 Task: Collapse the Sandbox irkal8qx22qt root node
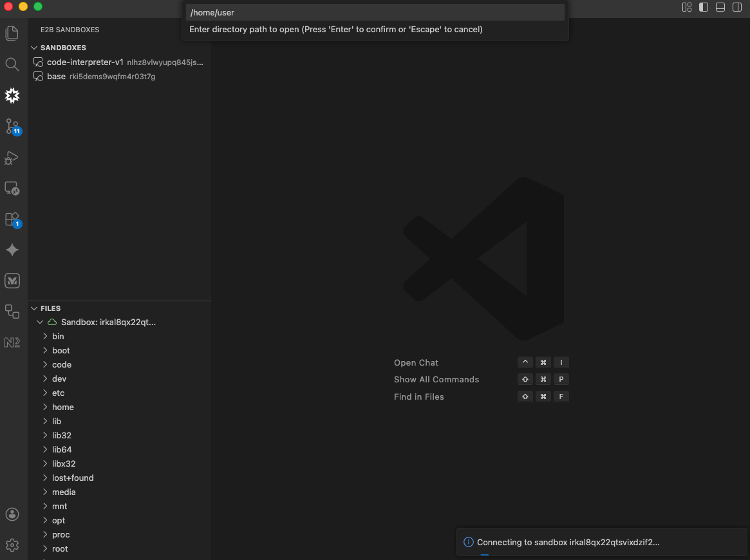[40, 322]
